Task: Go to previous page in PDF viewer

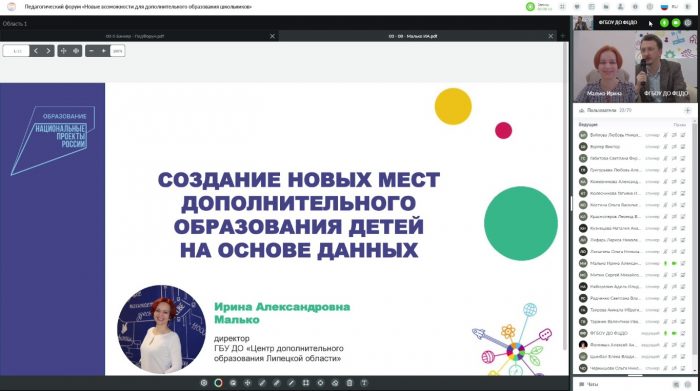Action: pos(36,51)
